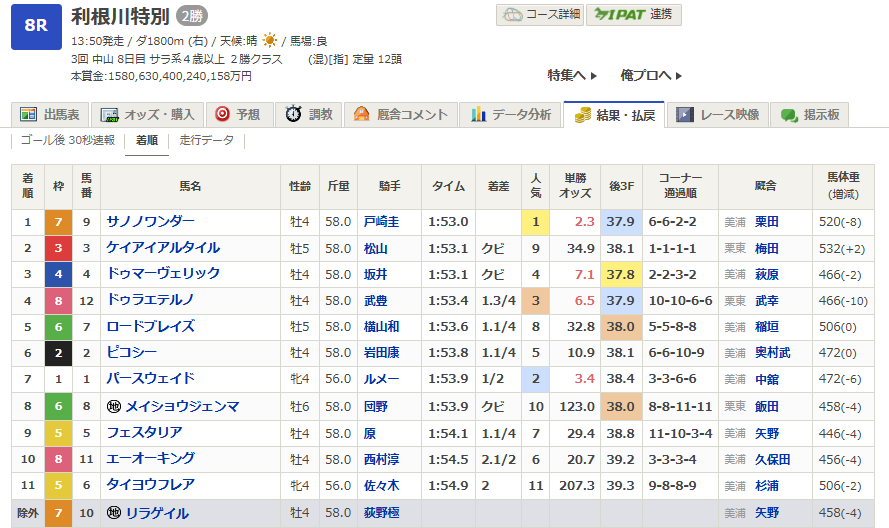
Task: Show the ゴール後 30秒速報 sub-tab
Action: point(68,140)
